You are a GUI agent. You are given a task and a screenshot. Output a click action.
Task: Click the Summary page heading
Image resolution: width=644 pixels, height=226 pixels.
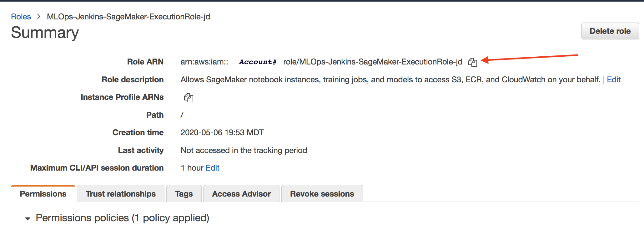[x=45, y=33]
